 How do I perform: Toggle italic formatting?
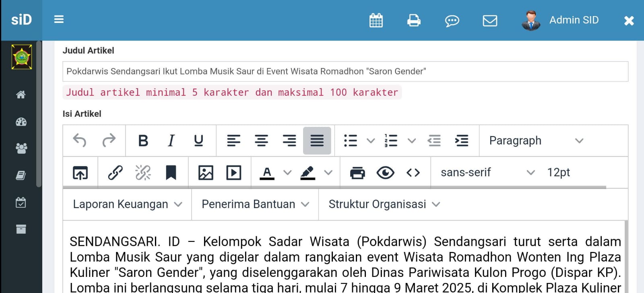171,140
